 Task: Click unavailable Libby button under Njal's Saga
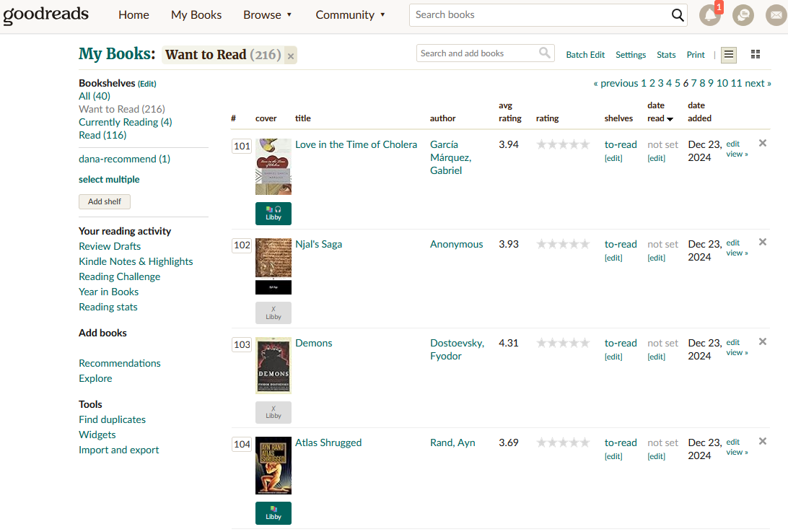click(x=273, y=313)
